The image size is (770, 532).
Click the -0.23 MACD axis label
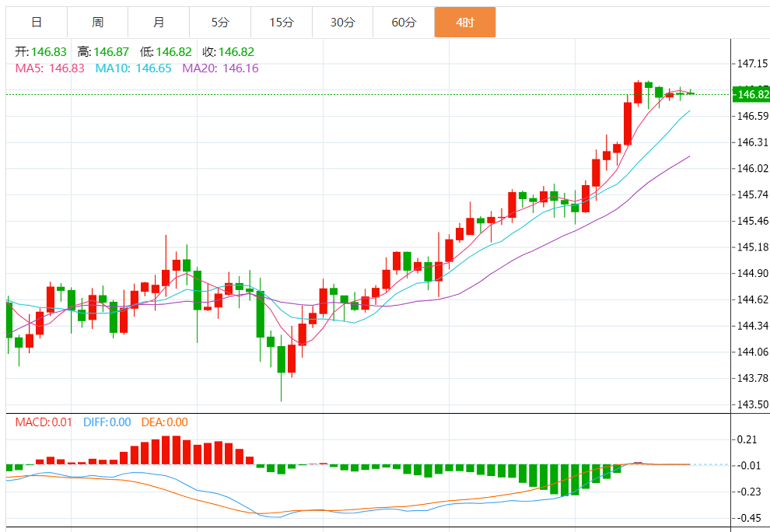click(x=749, y=492)
